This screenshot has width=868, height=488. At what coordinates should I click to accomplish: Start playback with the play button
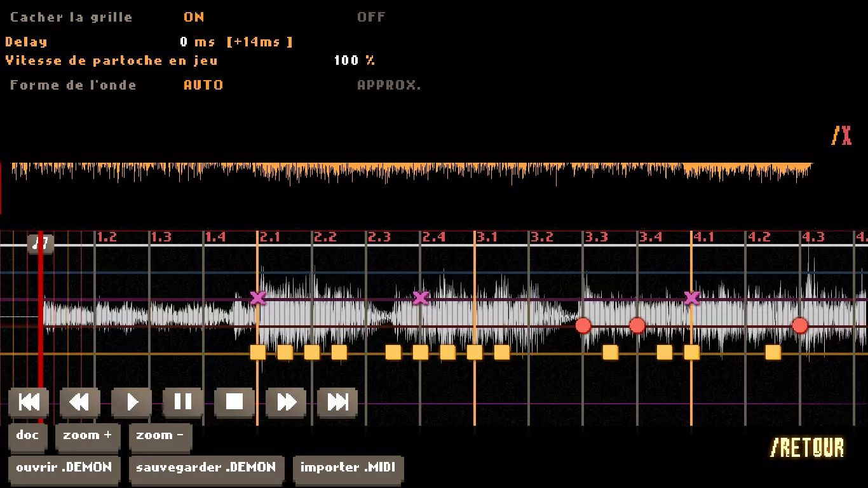point(132,402)
